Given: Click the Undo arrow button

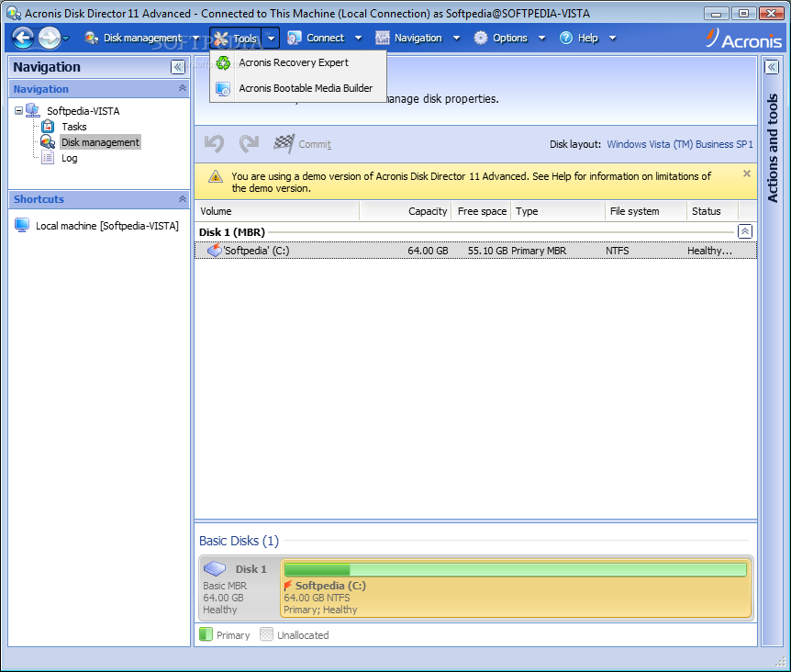Looking at the screenshot, I should 215,144.
